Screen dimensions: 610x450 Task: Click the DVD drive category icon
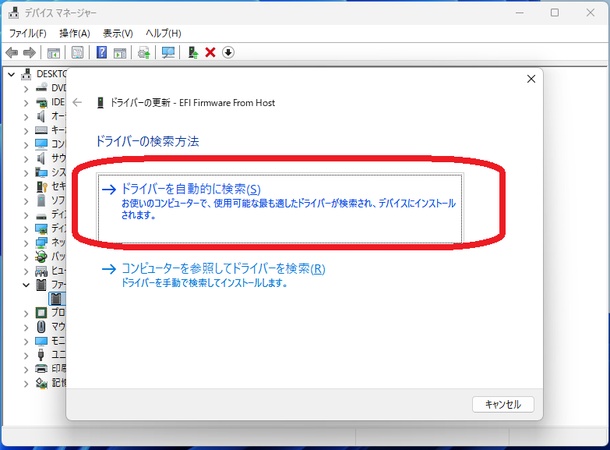pos(41,88)
